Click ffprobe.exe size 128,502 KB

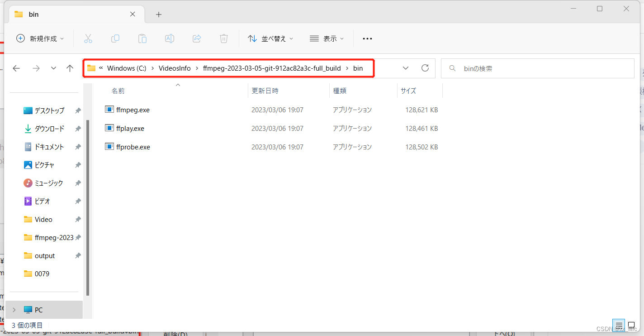point(421,147)
